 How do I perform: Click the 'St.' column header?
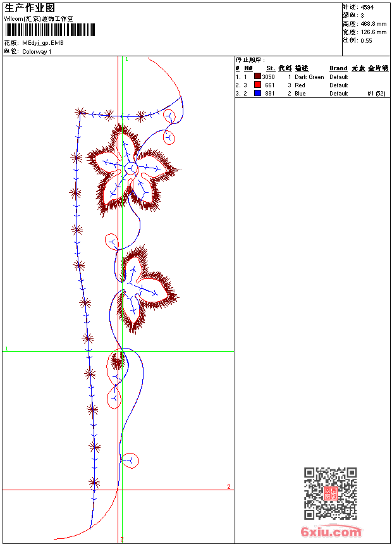(x=271, y=68)
